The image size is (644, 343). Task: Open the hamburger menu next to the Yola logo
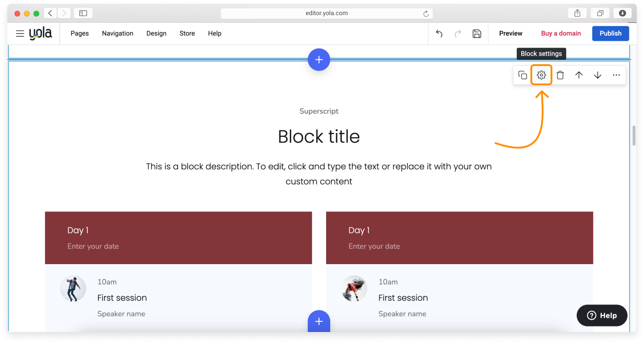pos(20,33)
